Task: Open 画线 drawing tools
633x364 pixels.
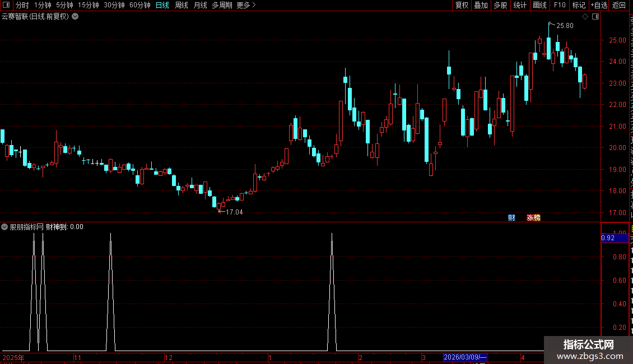Action: (x=540, y=5)
